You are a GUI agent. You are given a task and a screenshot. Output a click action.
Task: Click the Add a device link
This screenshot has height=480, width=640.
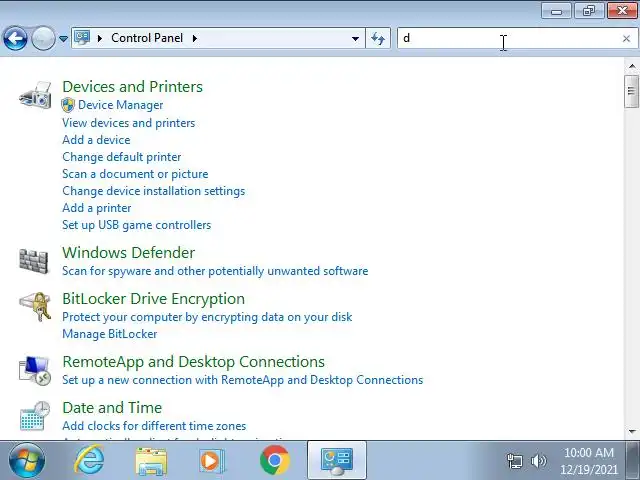point(96,140)
